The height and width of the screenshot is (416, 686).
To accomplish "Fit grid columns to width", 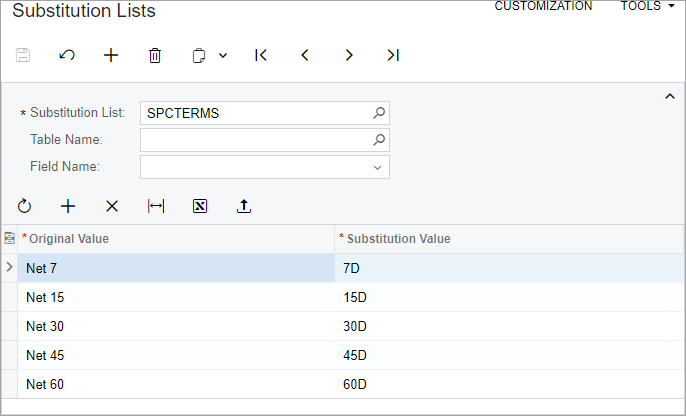I will pos(156,206).
